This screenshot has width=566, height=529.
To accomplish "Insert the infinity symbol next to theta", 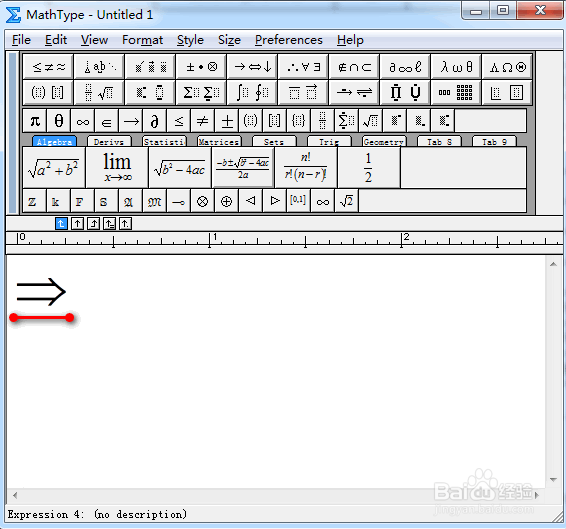I will click(83, 121).
